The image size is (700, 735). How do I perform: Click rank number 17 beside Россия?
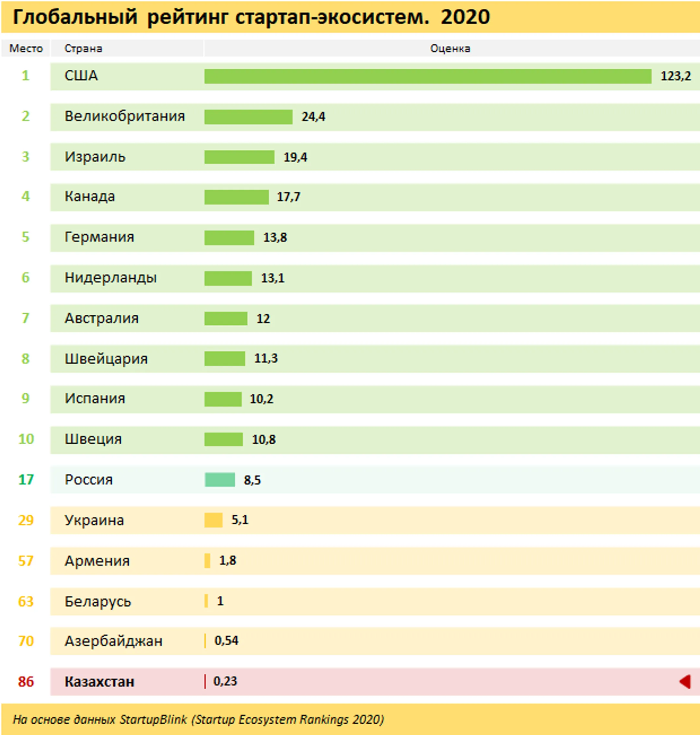click(x=26, y=480)
